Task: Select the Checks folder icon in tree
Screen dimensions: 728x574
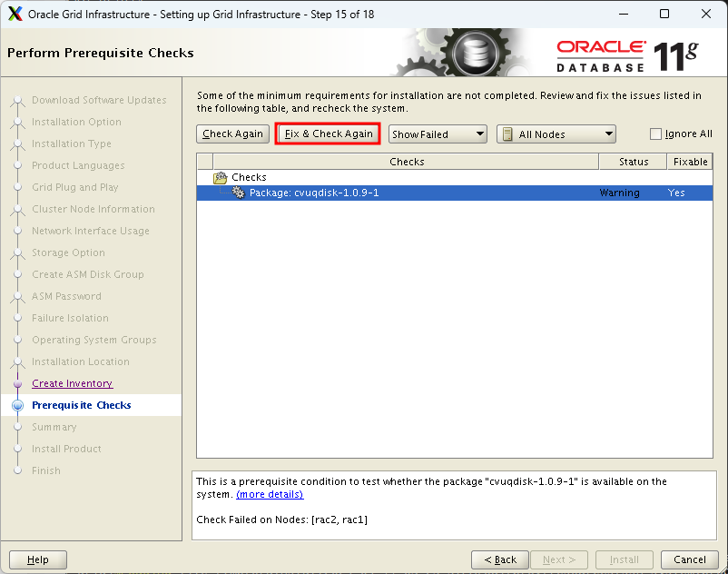Action: pyautogui.click(x=220, y=177)
